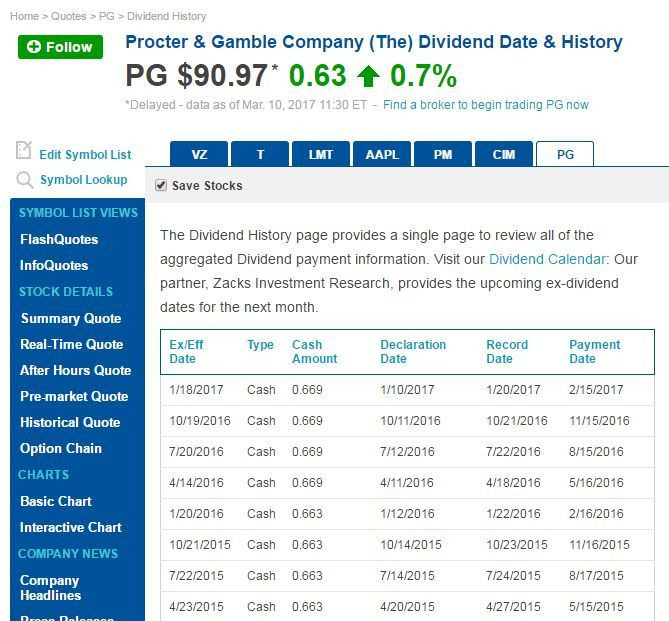Select the PG stock tab
669x621 pixels.
point(565,154)
